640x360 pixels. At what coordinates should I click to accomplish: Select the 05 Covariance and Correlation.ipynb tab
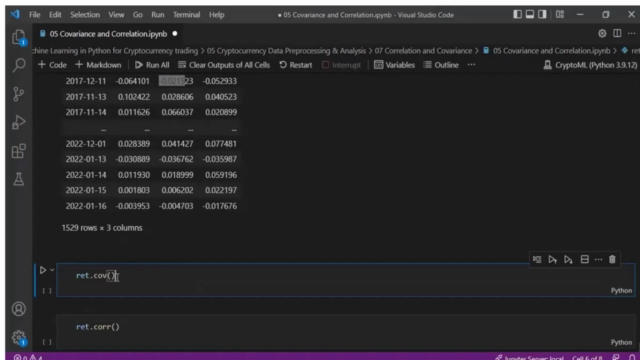pyautogui.click(x=108, y=34)
